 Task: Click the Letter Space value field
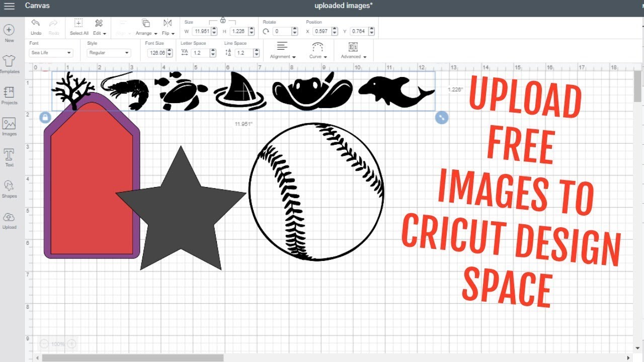pyautogui.click(x=200, y=53)
